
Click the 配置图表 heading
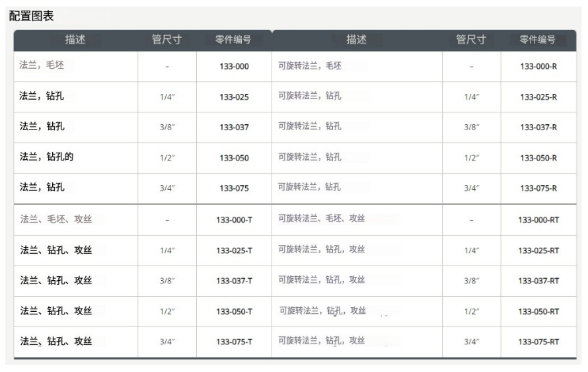[x=31, y=16]
